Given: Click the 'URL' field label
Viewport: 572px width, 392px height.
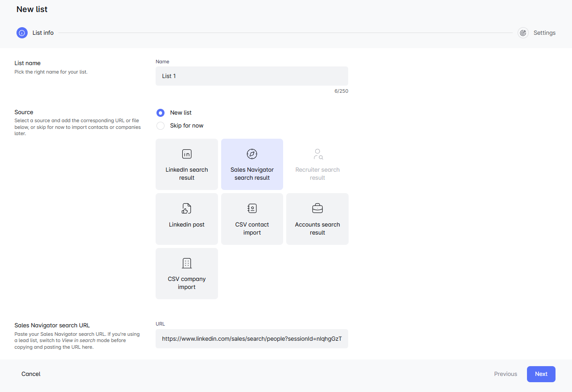Looking at the screenshot, I should [x=160, y=324].
